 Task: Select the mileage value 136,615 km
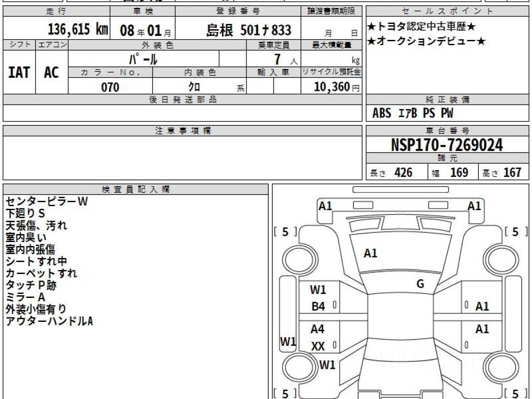(78, 30)
